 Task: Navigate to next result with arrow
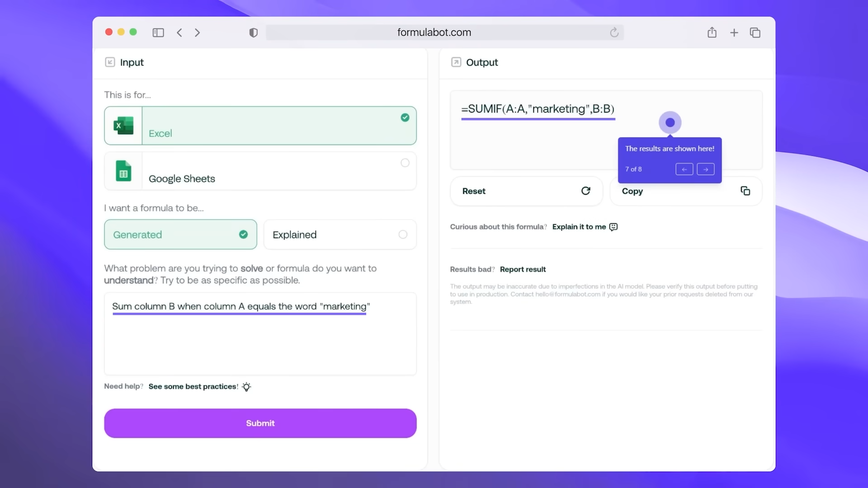705,169
